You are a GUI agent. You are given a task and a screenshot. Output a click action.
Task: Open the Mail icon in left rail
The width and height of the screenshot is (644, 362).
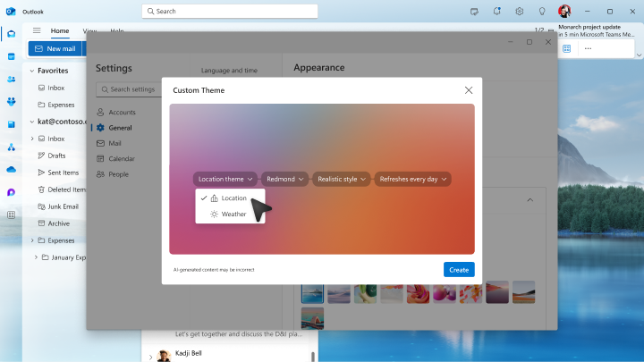click(11, 34)
